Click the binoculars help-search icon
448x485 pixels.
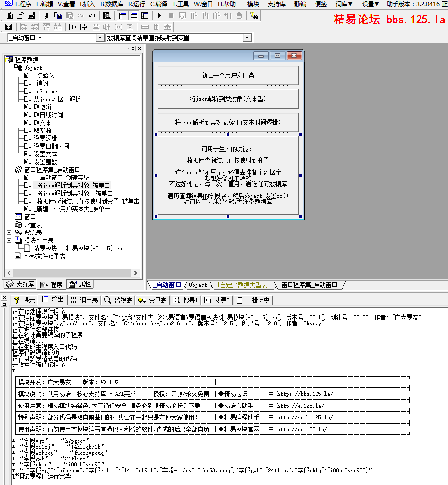254,16
